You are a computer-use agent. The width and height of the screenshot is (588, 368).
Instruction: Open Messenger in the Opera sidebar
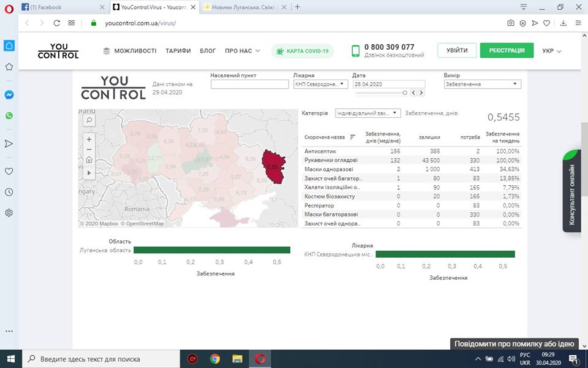[x=9, y=95]
